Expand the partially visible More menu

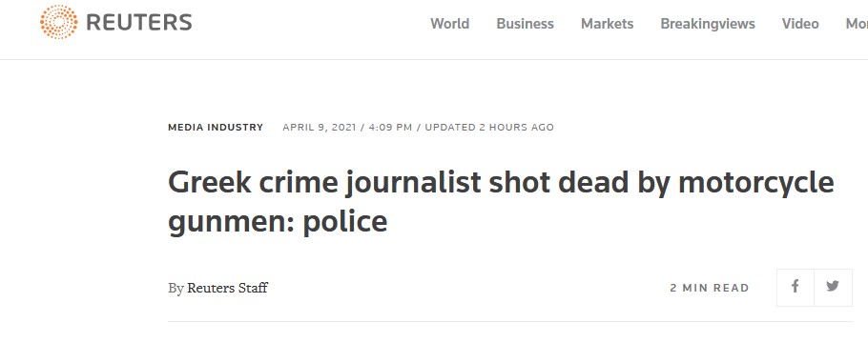(x=857, y=24)
